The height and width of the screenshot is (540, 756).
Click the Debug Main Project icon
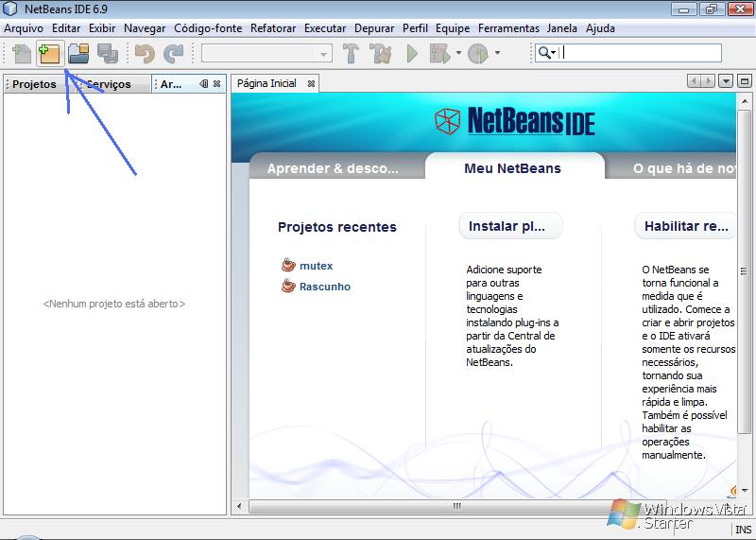(x=440, y=54)
